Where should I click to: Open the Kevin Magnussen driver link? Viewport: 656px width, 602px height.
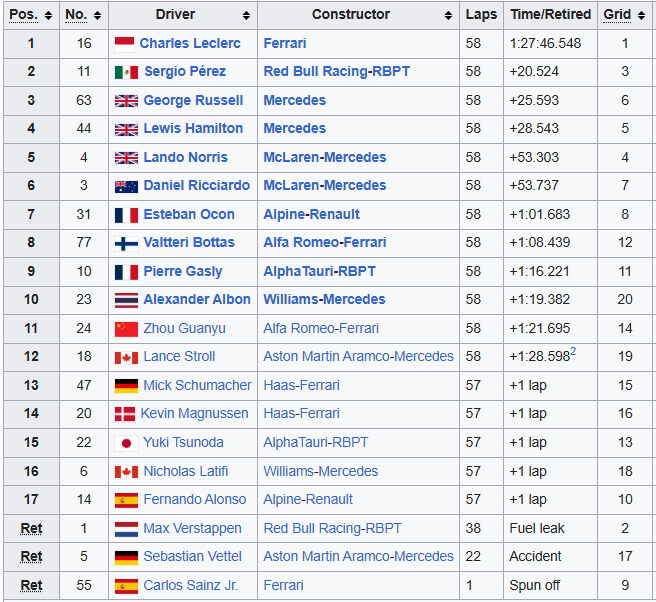coord(195,414)
